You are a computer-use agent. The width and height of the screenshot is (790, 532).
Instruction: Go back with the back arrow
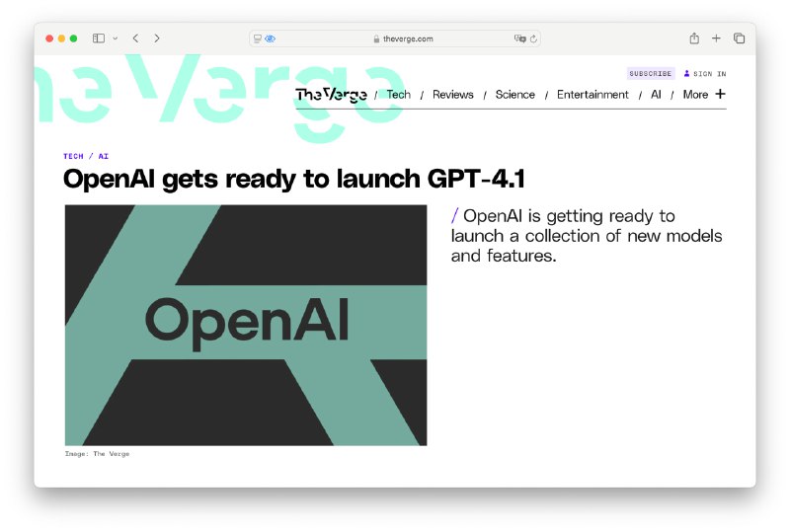(x=135, y=38)
